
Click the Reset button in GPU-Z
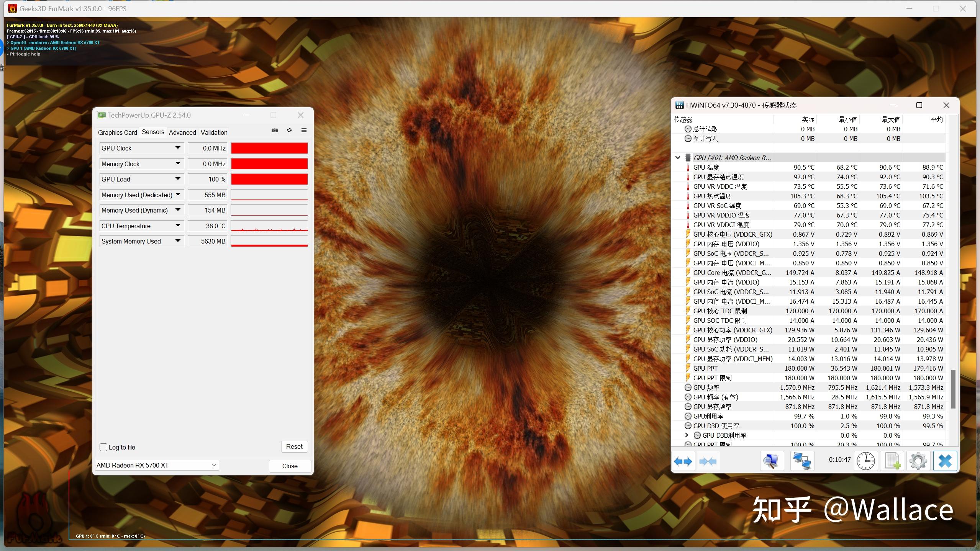point(294,446)
